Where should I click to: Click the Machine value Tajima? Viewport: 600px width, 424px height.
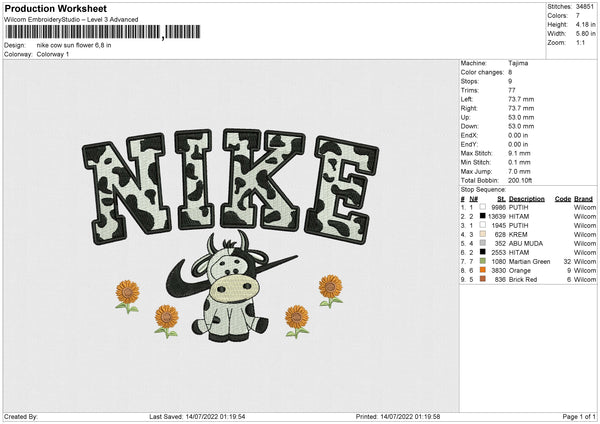(x=518, y=63)
